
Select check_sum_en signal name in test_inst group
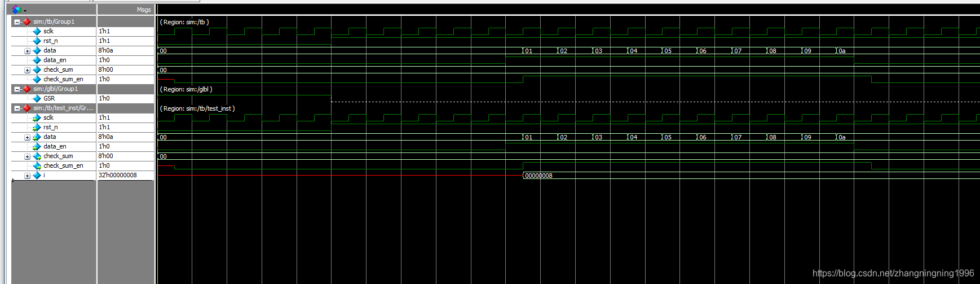(63, 166)
